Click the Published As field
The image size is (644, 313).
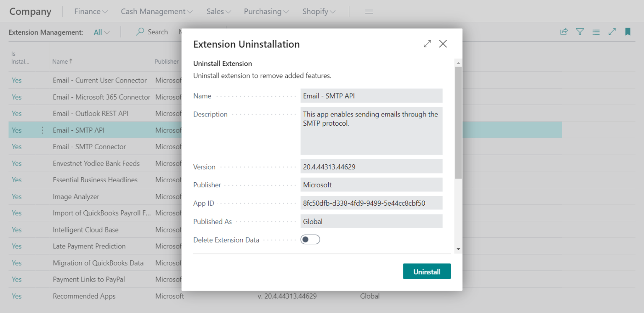[x=371, y=221]
